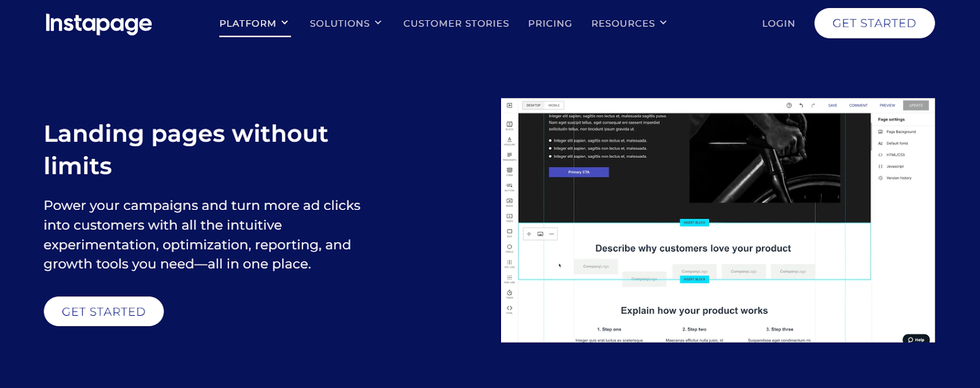Switch editor view to Mobile

pyautogui.click(x=554, y=105)
